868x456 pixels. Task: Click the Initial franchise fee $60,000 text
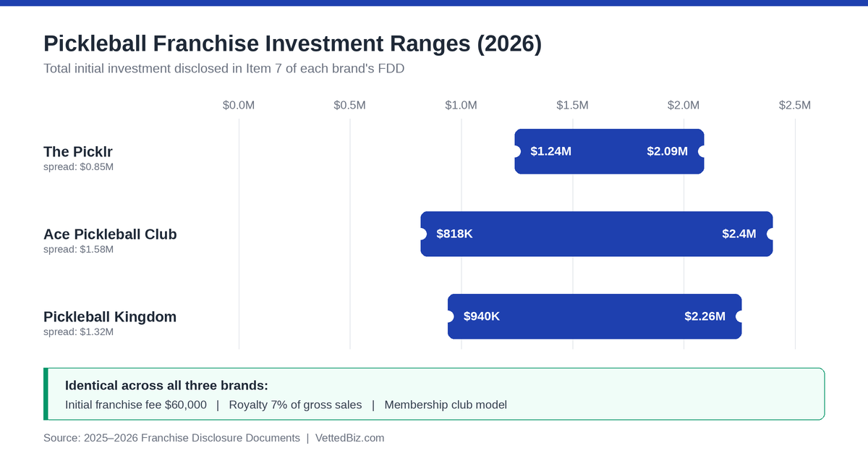click(136, 405)
